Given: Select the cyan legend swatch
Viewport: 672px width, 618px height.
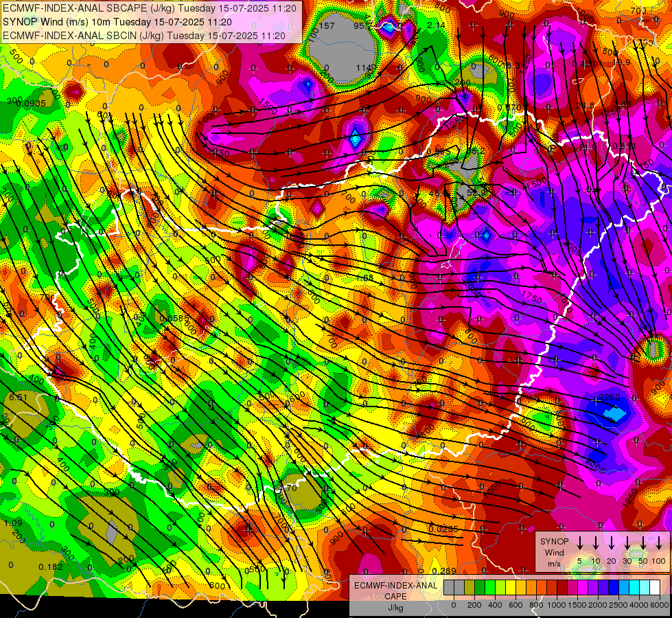Looking at the screenshot, I should [634, 588].
